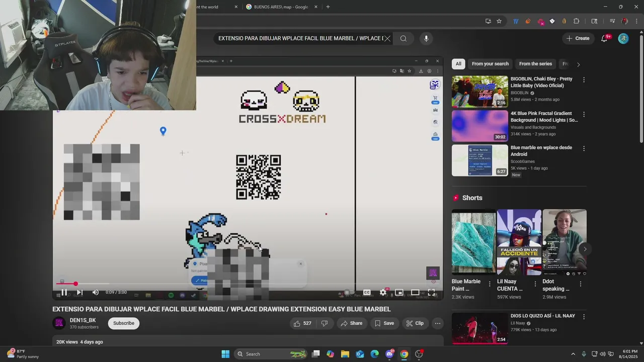Open the YouTube account avatar menu
644x362 pixels.
[623, 38]
